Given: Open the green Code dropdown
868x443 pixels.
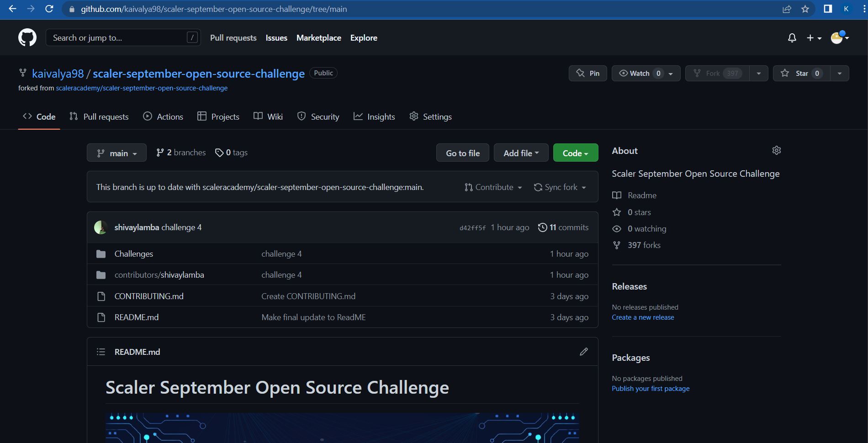Looking at the screenshot, I should click(576, 153).
